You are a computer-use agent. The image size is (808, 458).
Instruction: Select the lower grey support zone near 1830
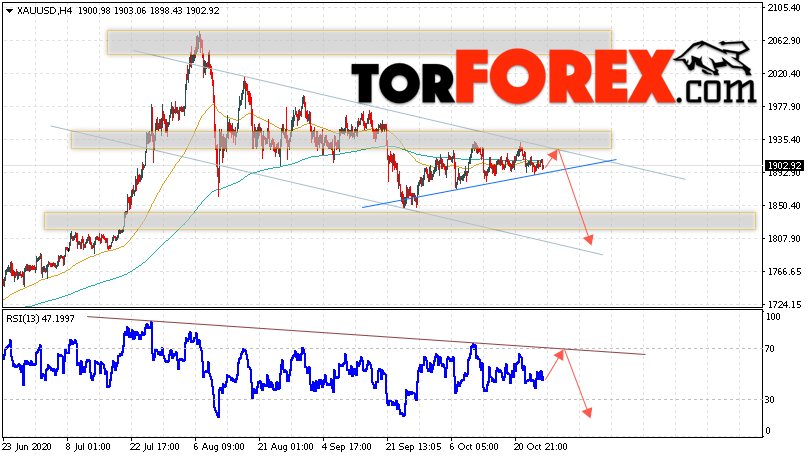click(400, 221)
